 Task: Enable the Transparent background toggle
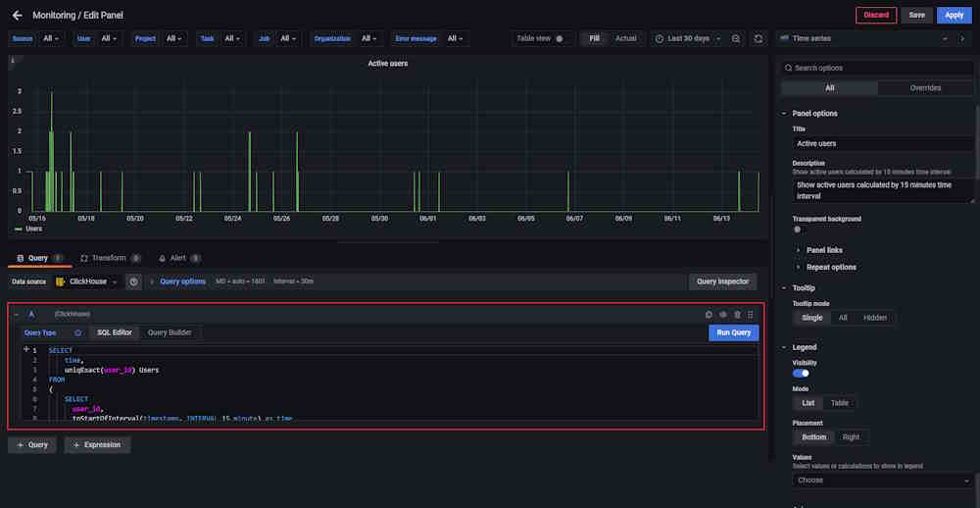tap(798, 229)
